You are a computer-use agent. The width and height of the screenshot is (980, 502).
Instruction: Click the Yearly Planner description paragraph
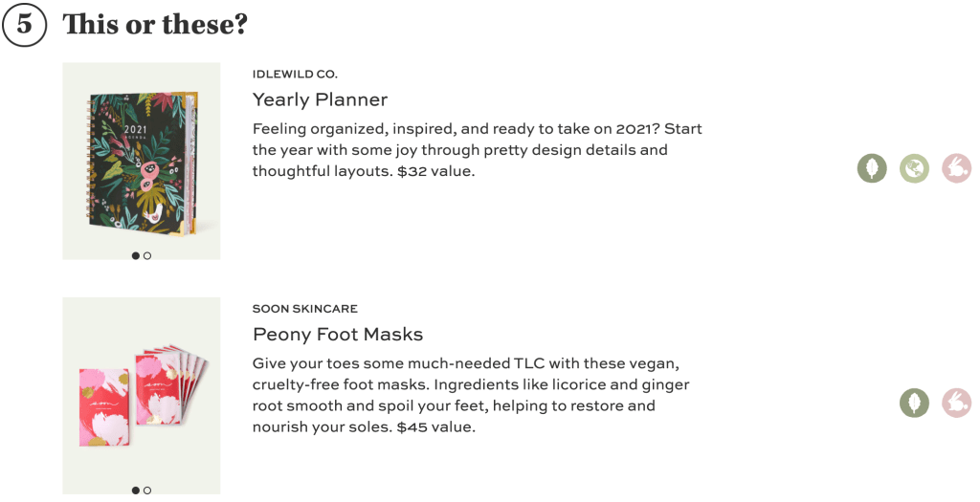point(477,150)
